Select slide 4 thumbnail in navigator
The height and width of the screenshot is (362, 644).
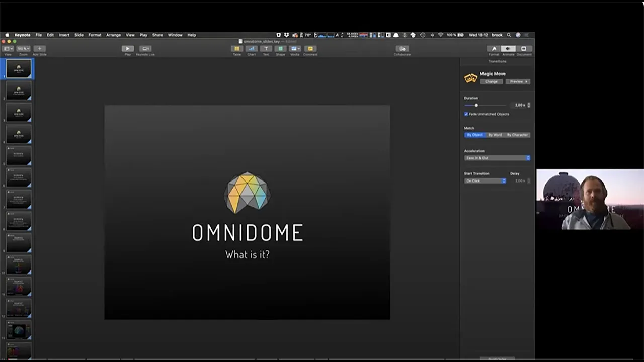(19, 134)
